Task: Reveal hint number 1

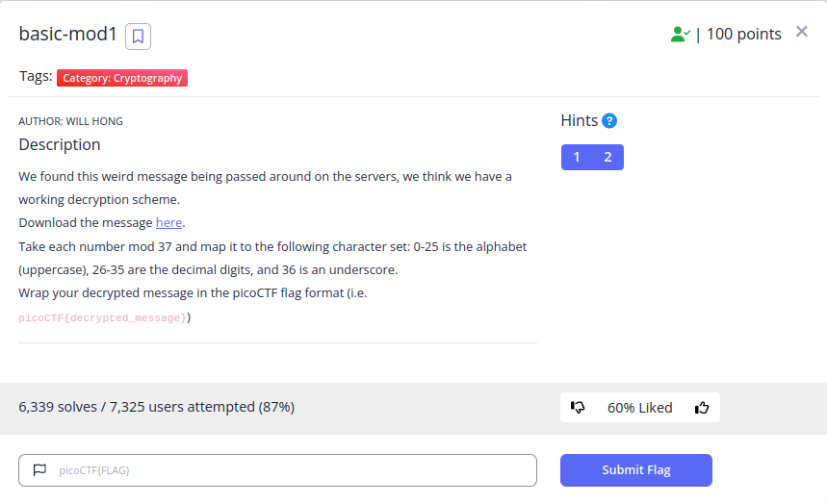Action: click(577, 157)
